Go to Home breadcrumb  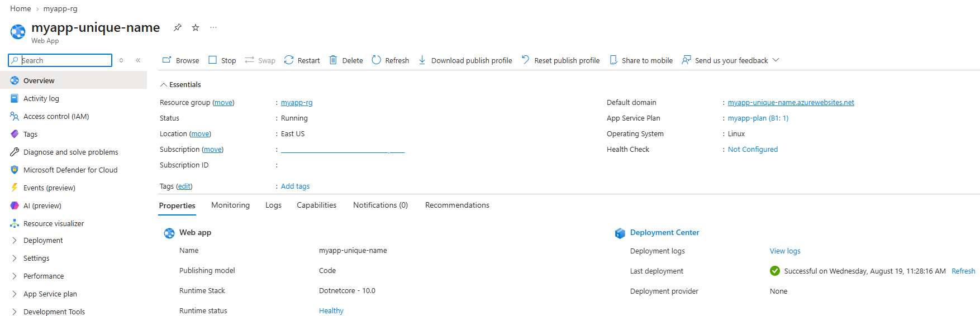pyautogui.click(x=21, y=8)
